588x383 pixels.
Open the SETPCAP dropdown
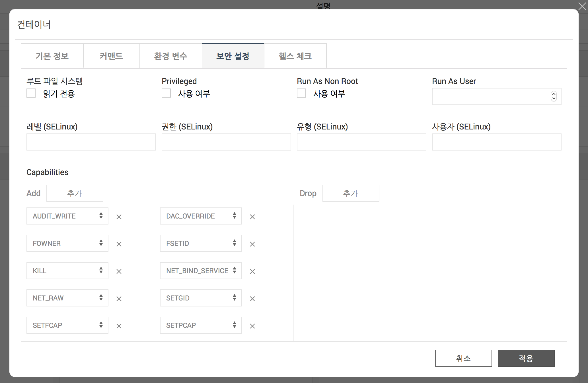pos(201,325)
